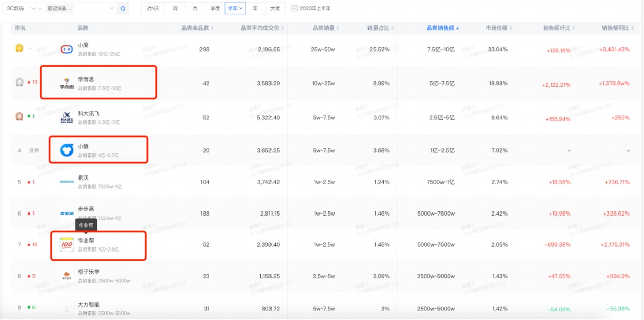Click 小度's product count 298

point(205,49)
